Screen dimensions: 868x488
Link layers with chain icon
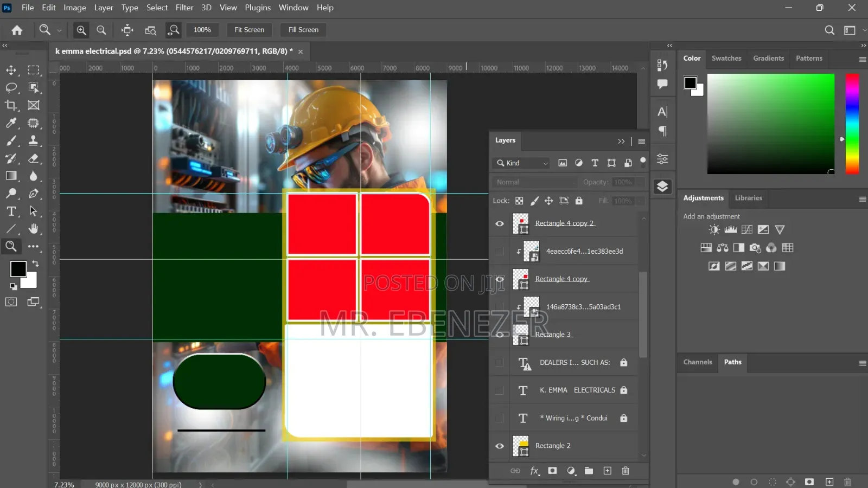(x=515, y=471)
